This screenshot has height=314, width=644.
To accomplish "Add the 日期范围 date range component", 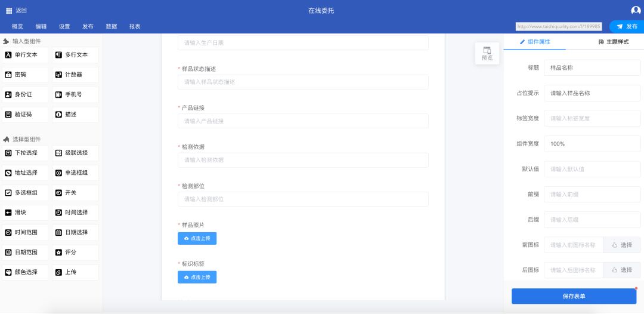I will pos(25,253).
